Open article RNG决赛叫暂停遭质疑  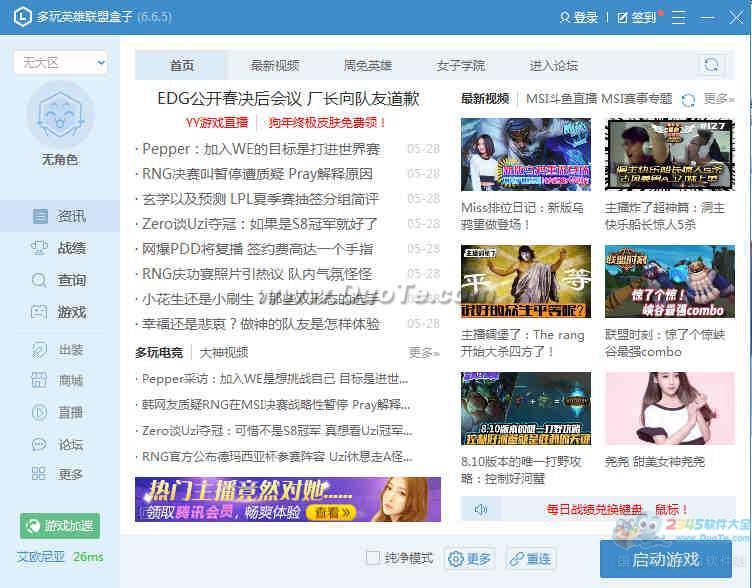258,174
